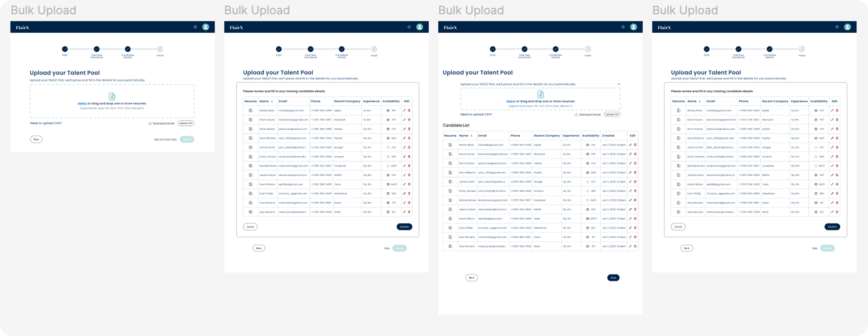Click the add-file icon in the third frame's drop zone
This screenshot has width=868, height=336.
point(540,94)
